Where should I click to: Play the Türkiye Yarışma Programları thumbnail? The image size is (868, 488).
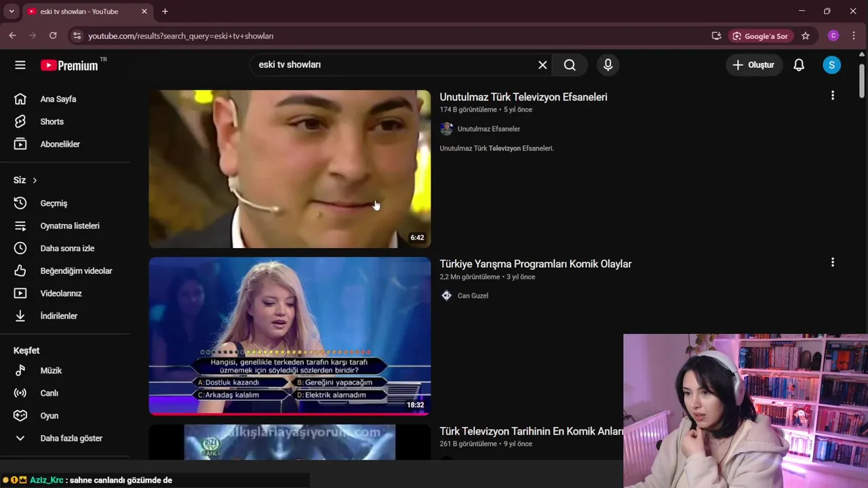[290, 336]
